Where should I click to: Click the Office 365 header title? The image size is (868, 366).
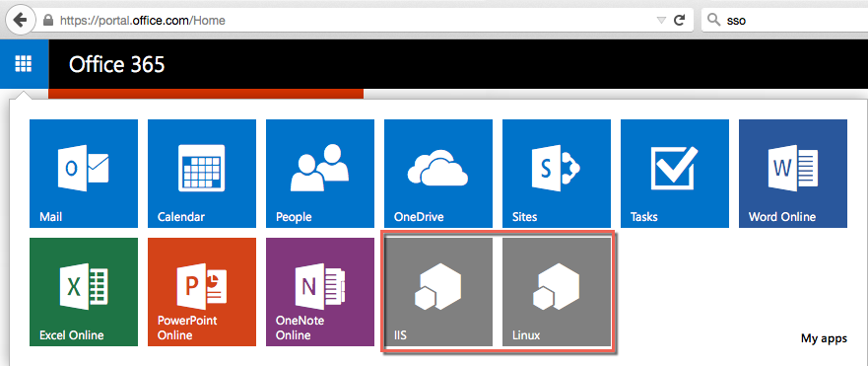117,65
